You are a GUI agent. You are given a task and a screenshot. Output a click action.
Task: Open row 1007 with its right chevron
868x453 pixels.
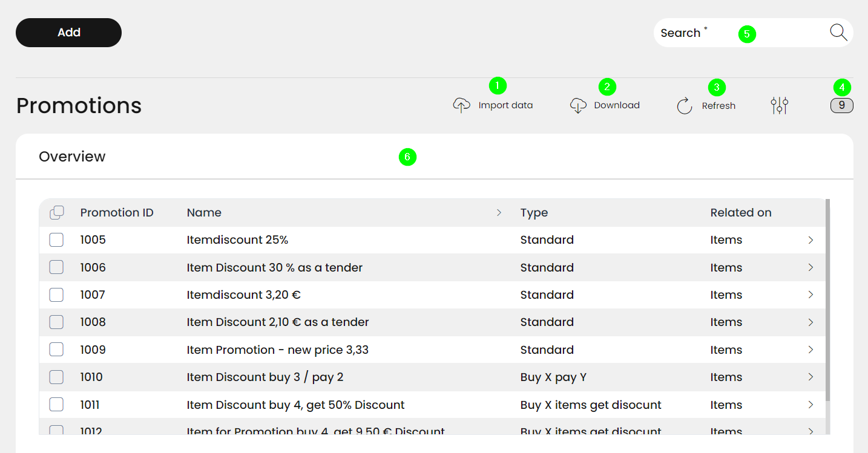(810, 295)
